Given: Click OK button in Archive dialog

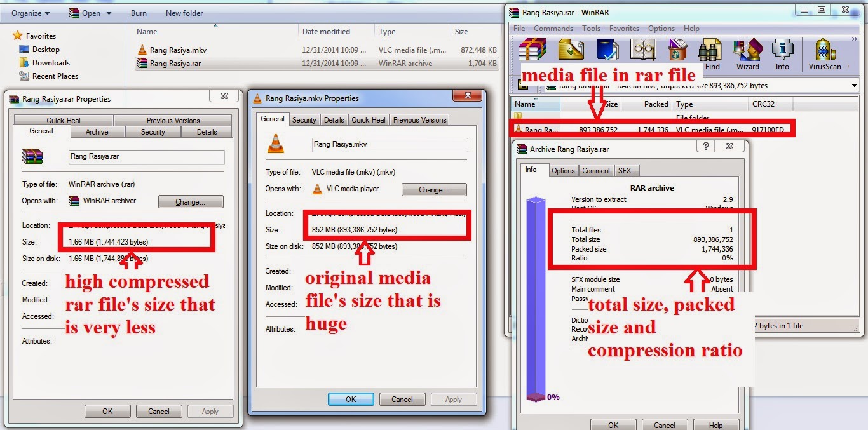Looking at the screenshot, I should pyautogui.click(x=613, y=425).
